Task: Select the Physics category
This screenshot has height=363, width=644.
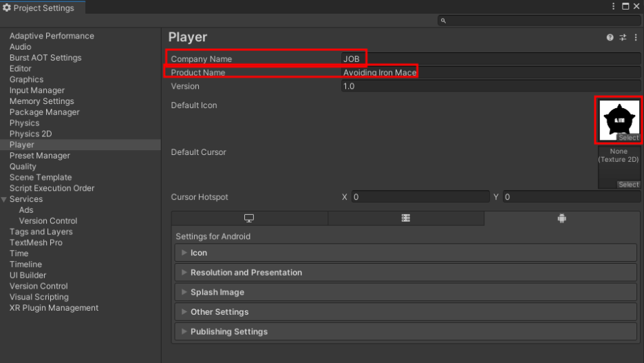Action: pyautogui.click(x=24, y=123)
